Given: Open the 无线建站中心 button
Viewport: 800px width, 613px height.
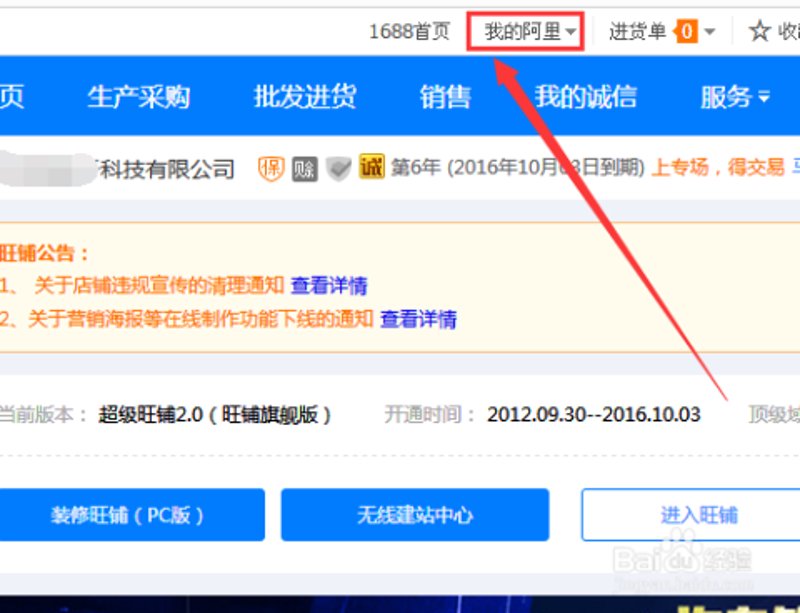Looking at the screenshot, I should point(415,514).
